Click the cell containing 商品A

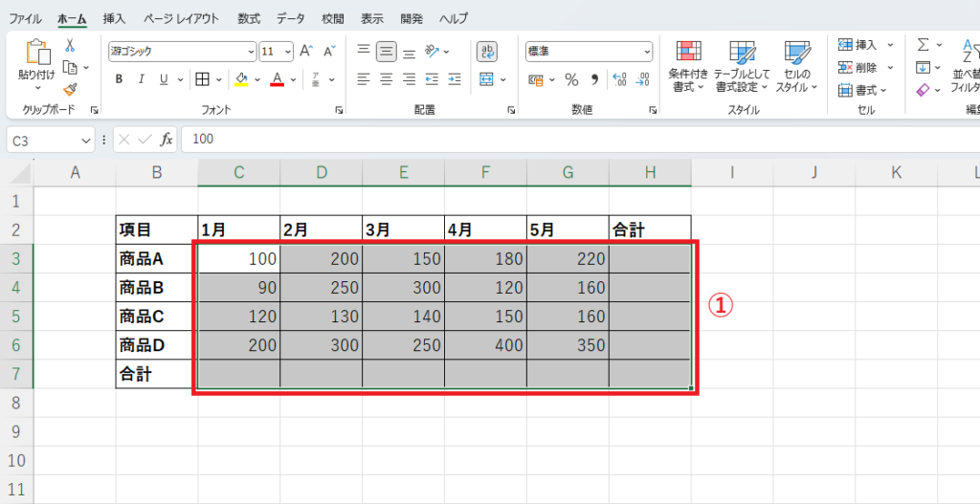(x=156, y=258)
